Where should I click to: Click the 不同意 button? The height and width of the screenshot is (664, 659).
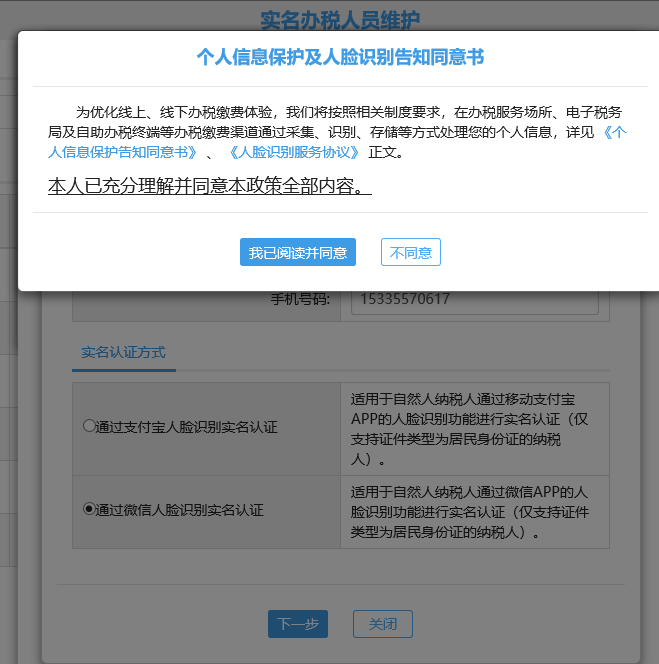pos(411,252)
